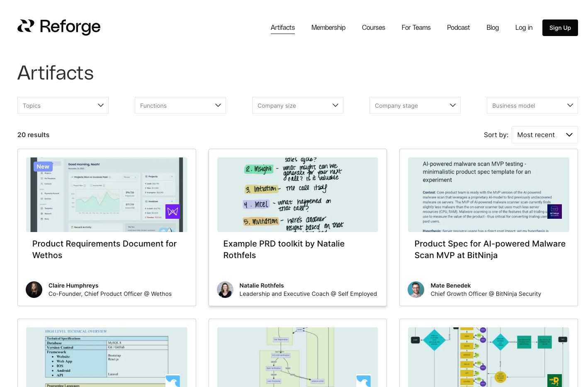
Task: Open the Blog link
Action: (x=493, y=28)
